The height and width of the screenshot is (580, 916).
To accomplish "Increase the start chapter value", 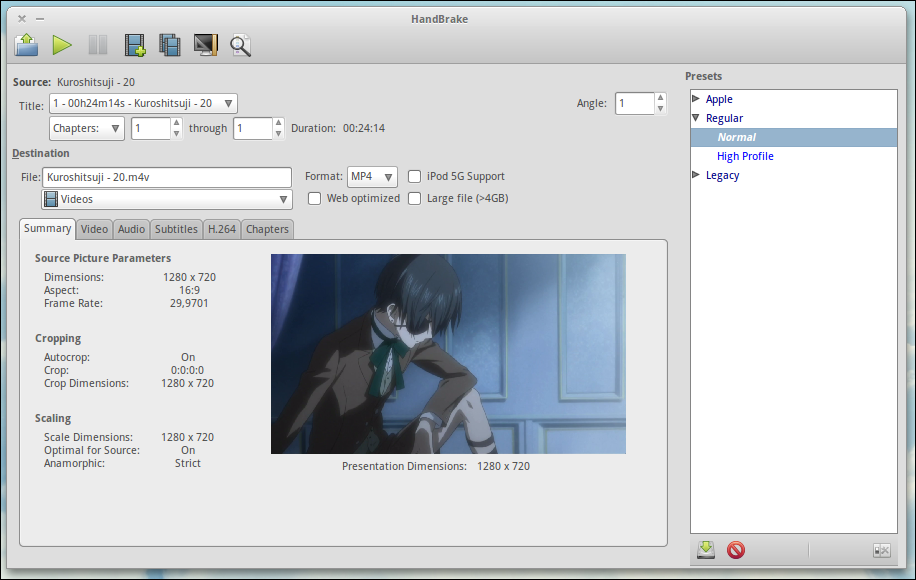I will tap(176, 123).
